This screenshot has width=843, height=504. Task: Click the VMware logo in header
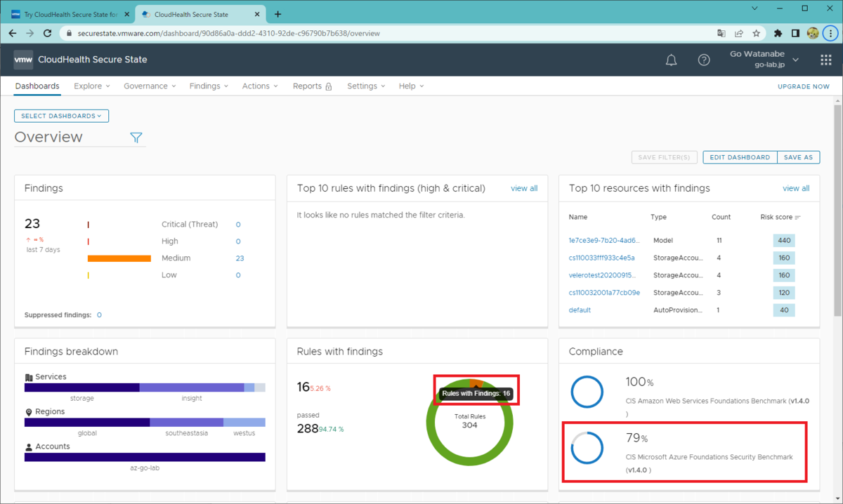click(23, 60)
